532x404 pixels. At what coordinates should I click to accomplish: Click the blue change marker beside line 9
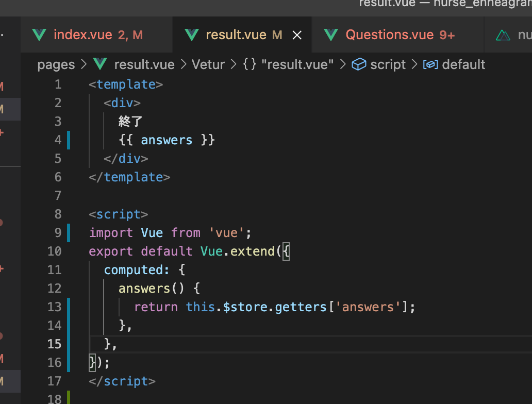[68, 233]
